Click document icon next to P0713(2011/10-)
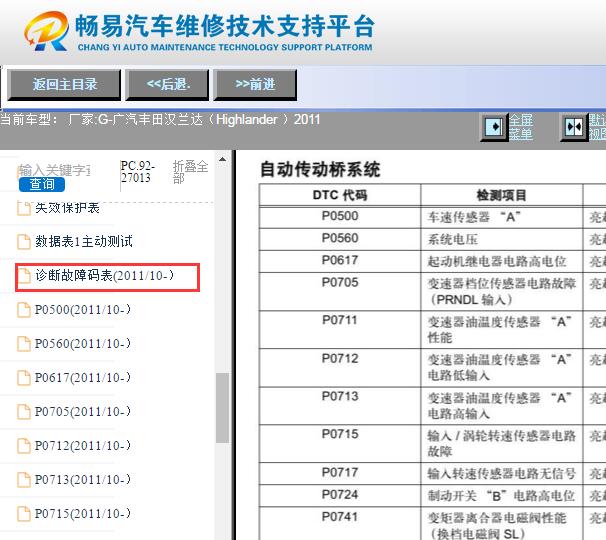The height and width of the screenshot is (540, 606). (24, 480)
